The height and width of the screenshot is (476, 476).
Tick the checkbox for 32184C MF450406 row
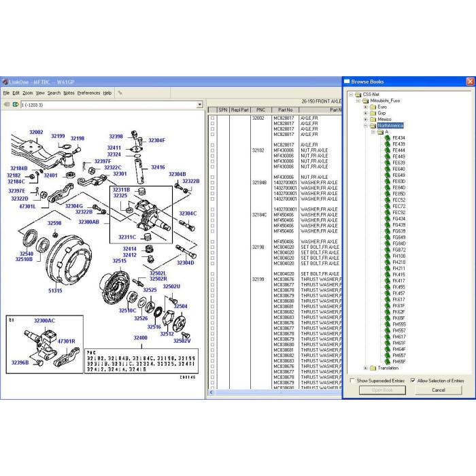(x=212, y=215)
